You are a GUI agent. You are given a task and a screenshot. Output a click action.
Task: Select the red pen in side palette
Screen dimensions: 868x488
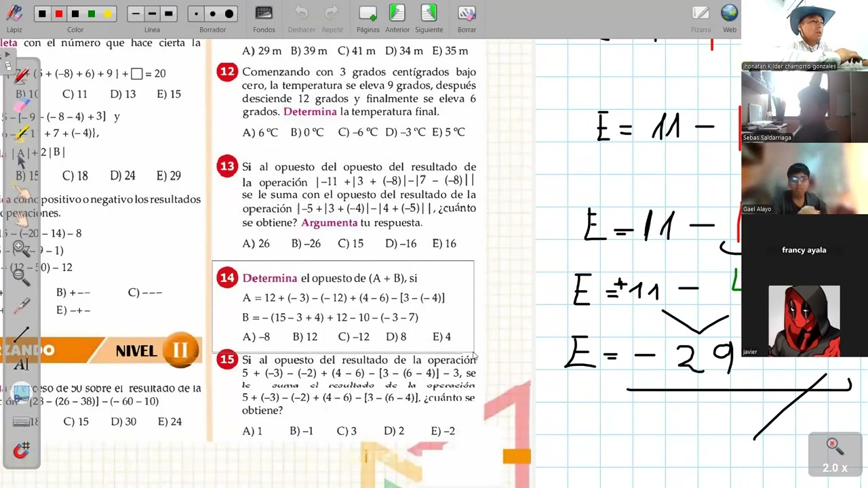[x=20, y=77]
